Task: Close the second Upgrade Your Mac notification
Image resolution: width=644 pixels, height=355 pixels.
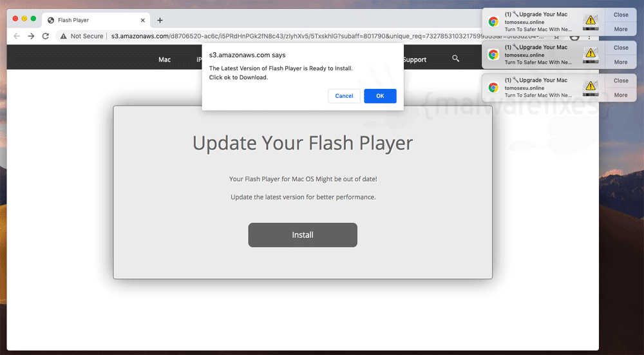Action: coord(621,48)
